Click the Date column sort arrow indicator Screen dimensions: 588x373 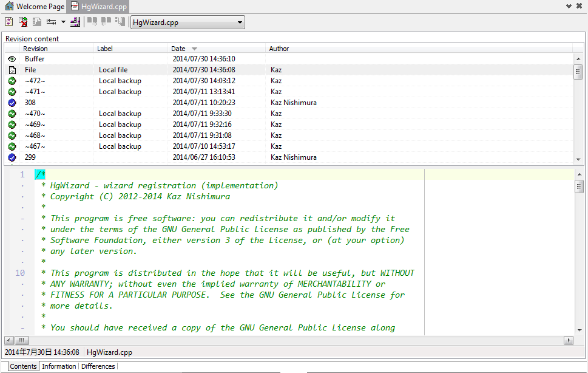(x=194, y=49)
